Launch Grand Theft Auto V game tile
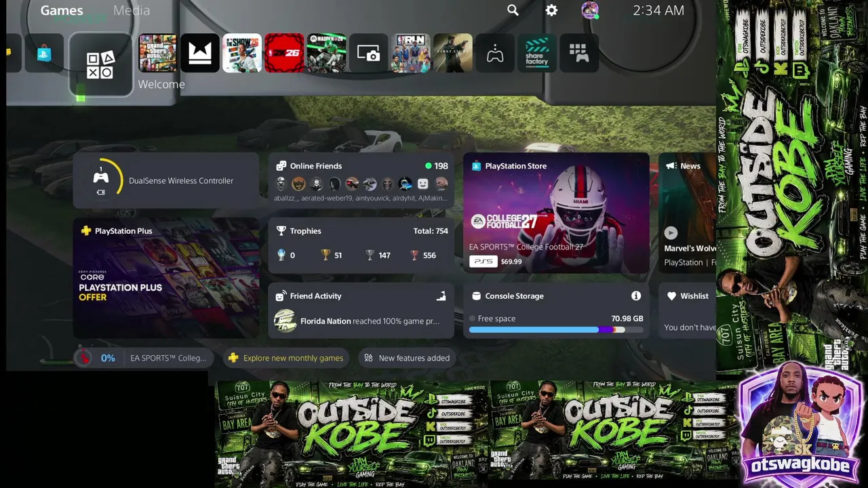Image resolution: width=868 pixels, height=488 pixels. pos(157,53)
